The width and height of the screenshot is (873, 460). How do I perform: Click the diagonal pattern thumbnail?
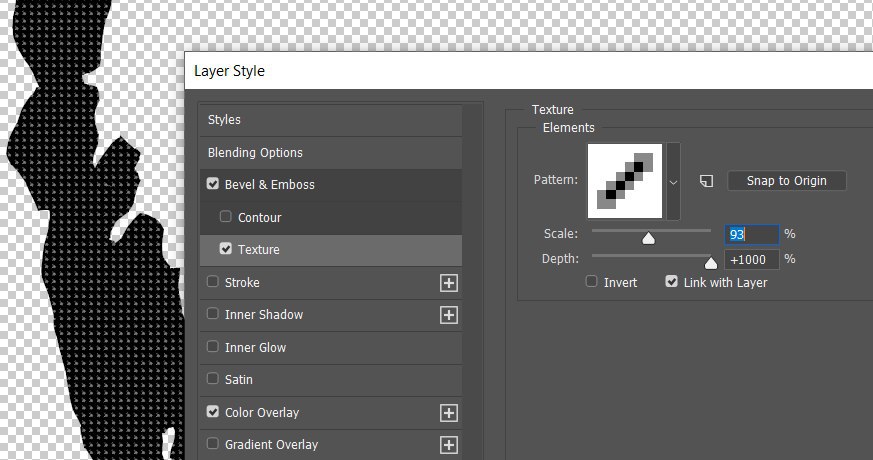625,181
